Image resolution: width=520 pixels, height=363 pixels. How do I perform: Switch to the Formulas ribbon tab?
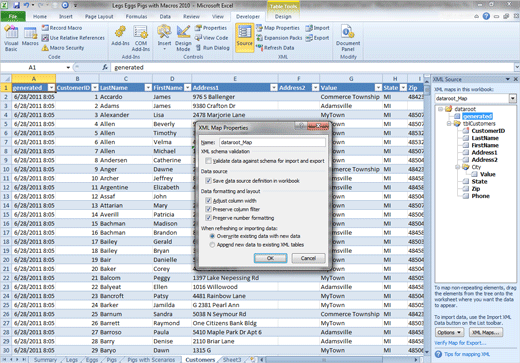[x=136, y=16]
